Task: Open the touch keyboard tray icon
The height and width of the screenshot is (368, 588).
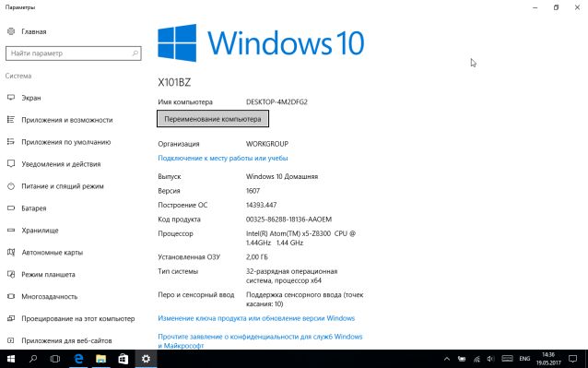Action: click(x=508, y=359)
